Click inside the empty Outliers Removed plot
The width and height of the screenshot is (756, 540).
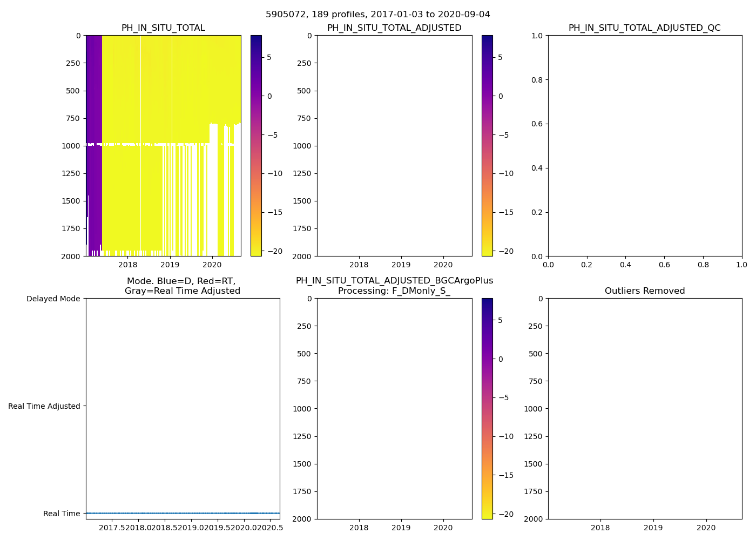[645, 408]
